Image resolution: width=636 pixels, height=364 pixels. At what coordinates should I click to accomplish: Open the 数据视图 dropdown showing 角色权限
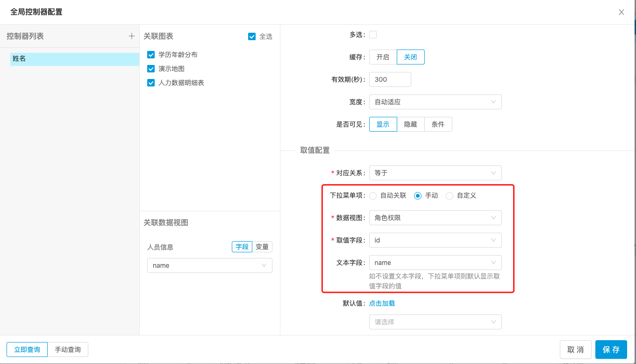point(435,218)
